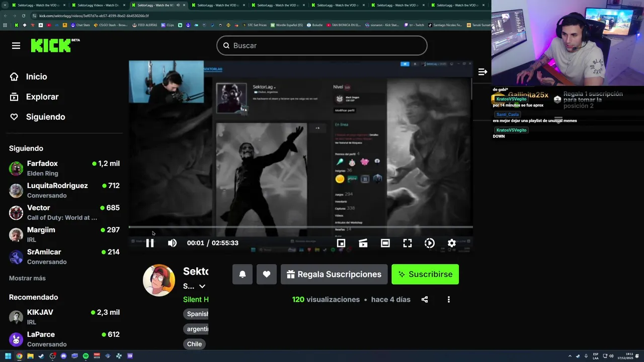The width and height of the screenshot is (644, 362).
Task: Open LaParce recommended channel
Action: coord(64,339)
